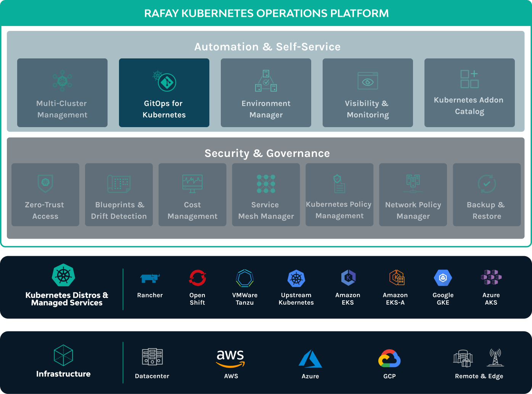Click the Azure logo under Infrastructure

(x=310, y=358)
